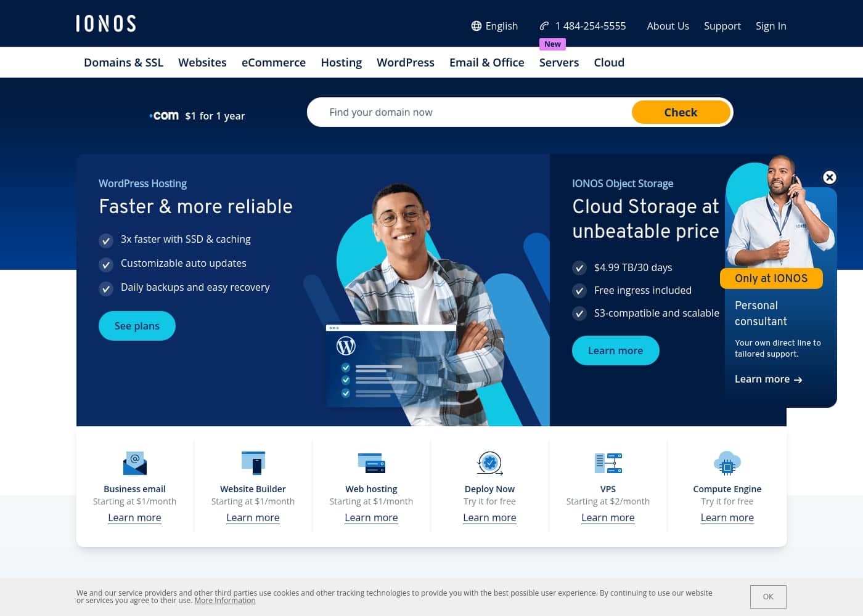Click the VPS servers icon
Viewport: 863px width, 616px height.
click(608, 463)
